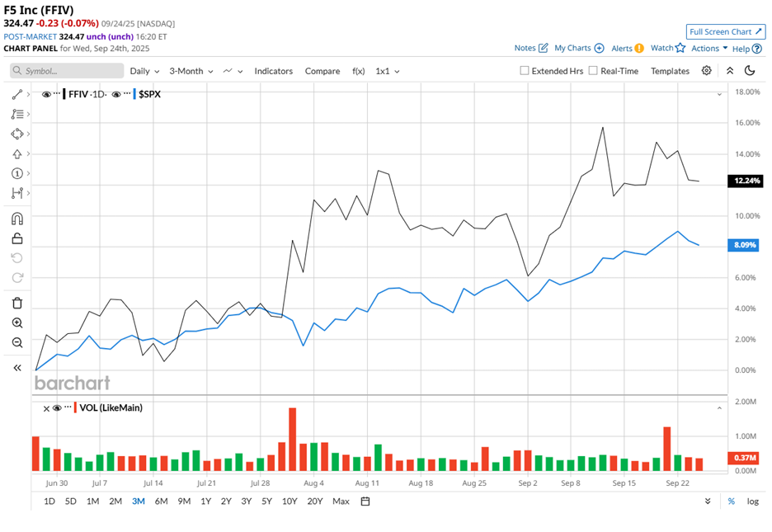
Task: Open the date range calendar icon
Action: click(x=365, y=501)
